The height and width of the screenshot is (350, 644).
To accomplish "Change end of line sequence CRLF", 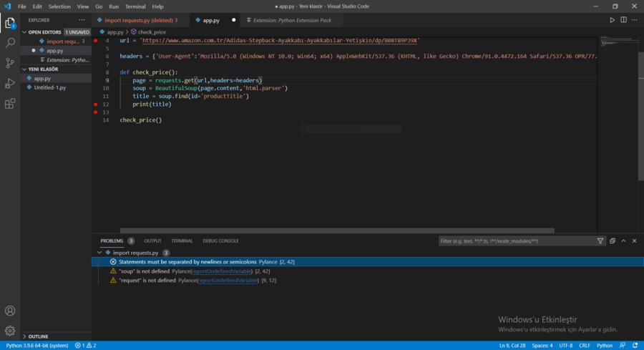I will tap(585, 346).
